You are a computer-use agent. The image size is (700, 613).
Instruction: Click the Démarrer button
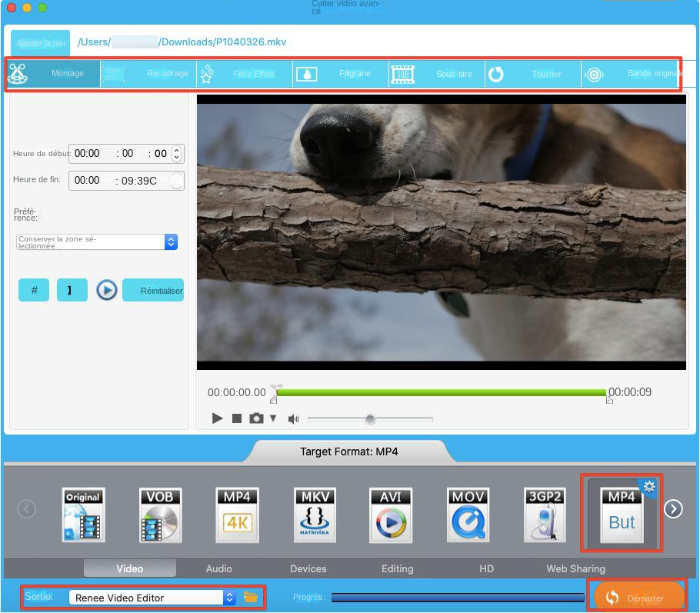tap(637, 598)
